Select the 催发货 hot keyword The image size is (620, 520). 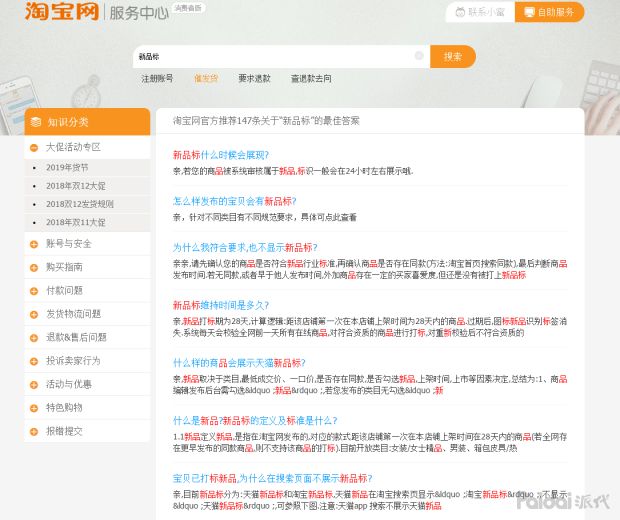click(206, 78)
